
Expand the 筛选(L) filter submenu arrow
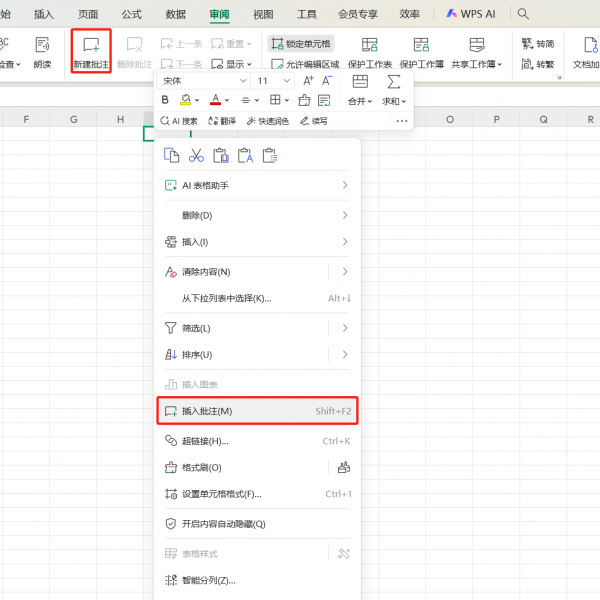pos(345,328)
